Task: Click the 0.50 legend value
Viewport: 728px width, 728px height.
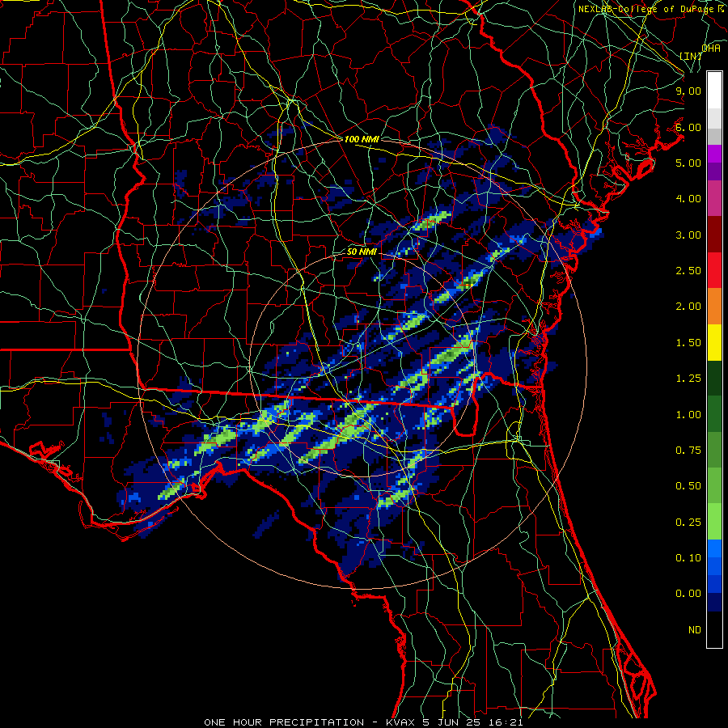Action: click(688, 486)
